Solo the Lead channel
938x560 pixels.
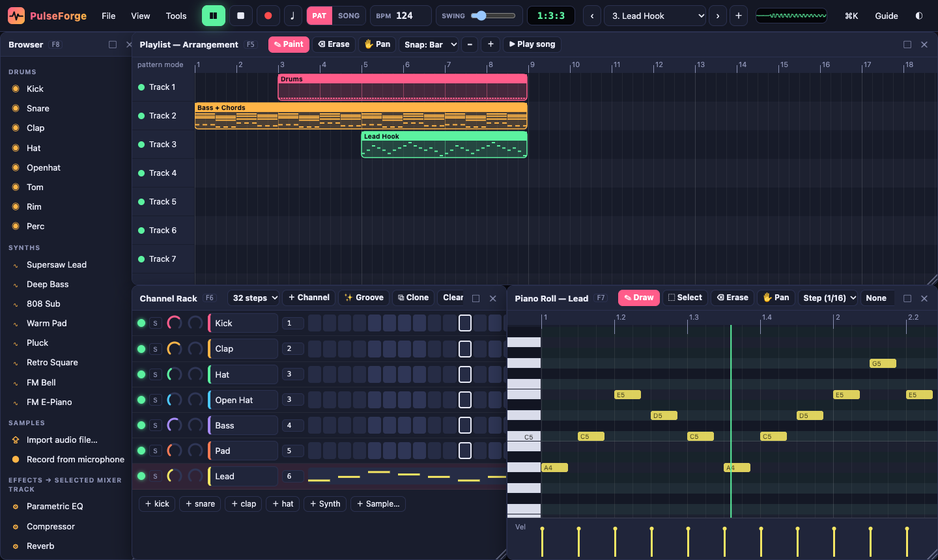(155, 476)
